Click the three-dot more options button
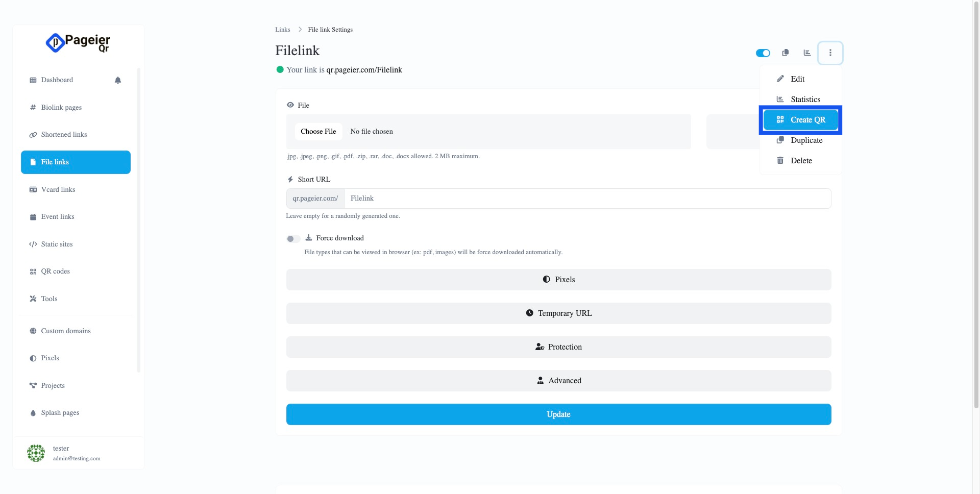 (830, 53)
